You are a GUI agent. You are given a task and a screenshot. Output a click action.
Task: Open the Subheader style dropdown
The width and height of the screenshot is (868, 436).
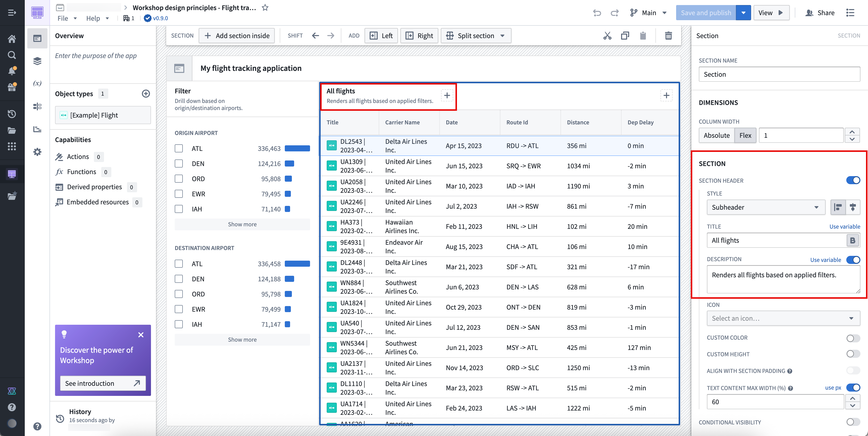(766, 207)
